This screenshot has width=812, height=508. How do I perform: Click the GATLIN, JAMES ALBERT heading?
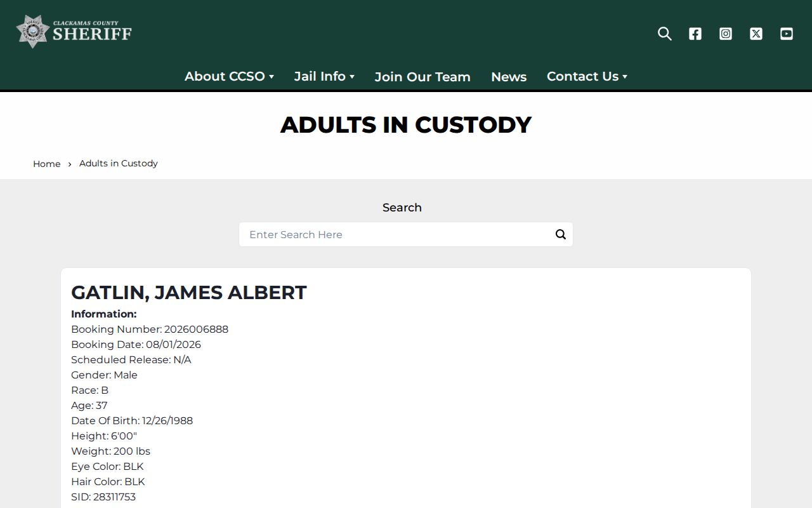tap(189, 292)
